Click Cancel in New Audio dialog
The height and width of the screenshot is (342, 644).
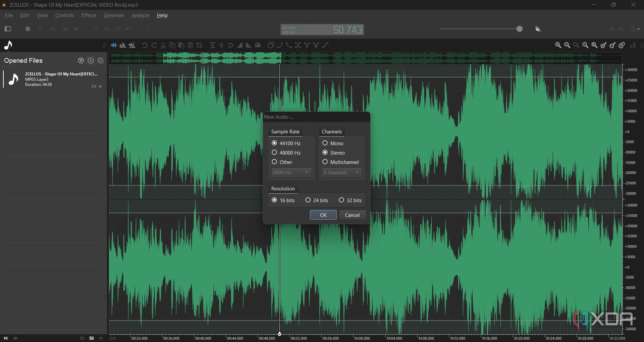coord(353,215)
